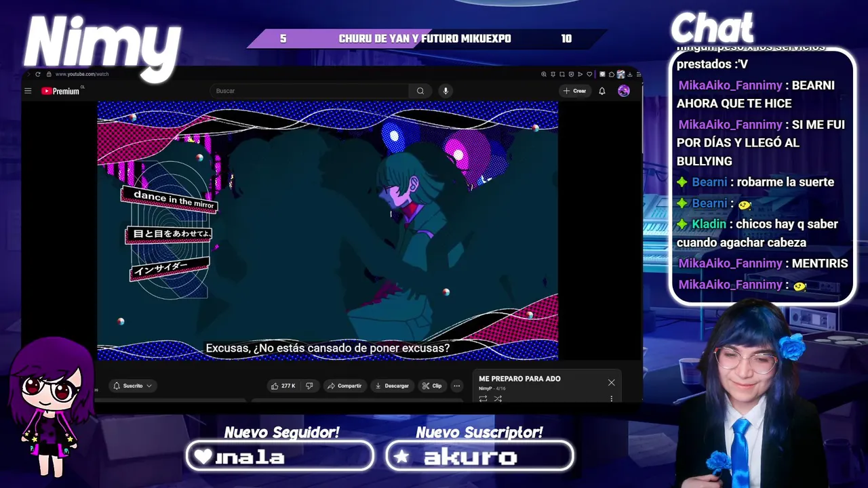The image size is (868, 488).
Task: Click the padlock site info icon
Action: coord(49,74)
